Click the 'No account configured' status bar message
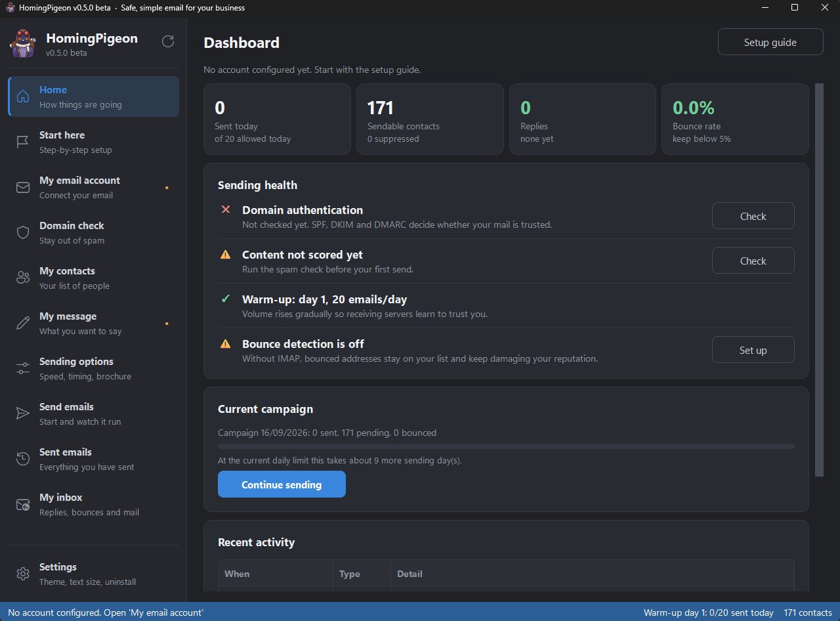This screenshot has width=840, height=621. click(106, 612)
